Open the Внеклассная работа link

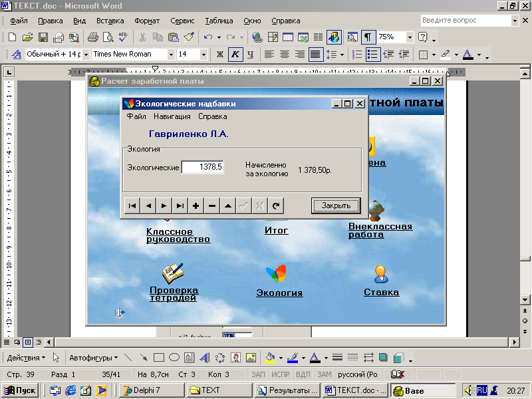(x=380, y=230)
